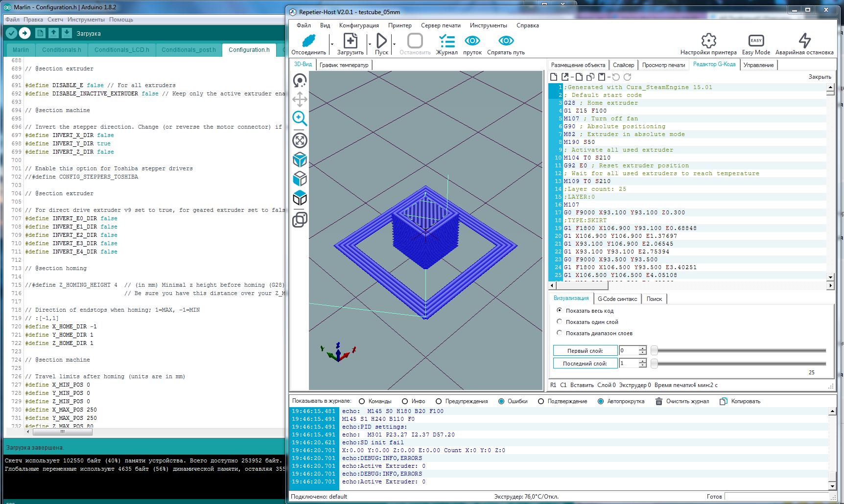Expand the dropdown arrow next to Пуск
This screenshot has height=504, width=844.
tap(394, 44)
